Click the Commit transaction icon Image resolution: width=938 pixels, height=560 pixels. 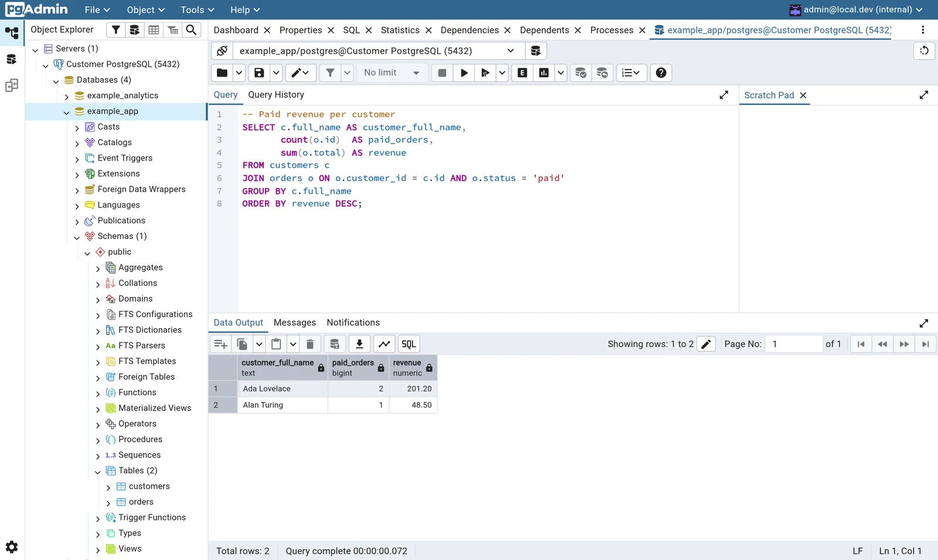coord(580,73)
